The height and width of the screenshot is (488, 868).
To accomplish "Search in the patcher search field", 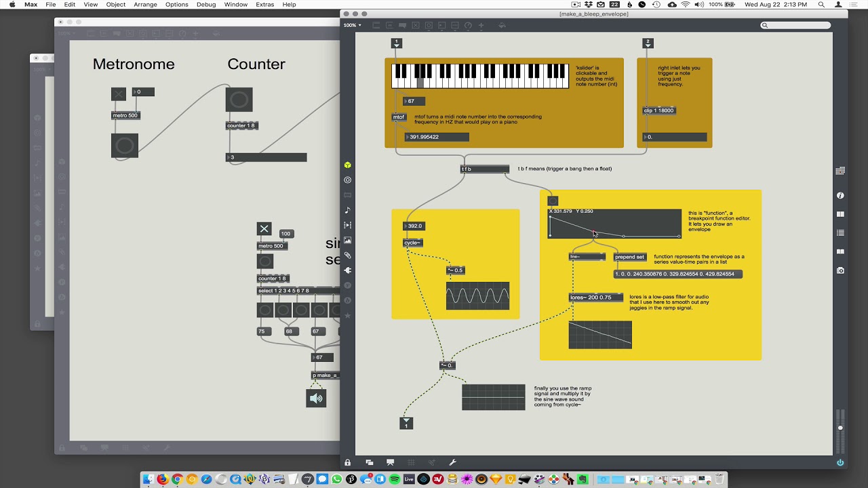I will (x=795, y=25).
